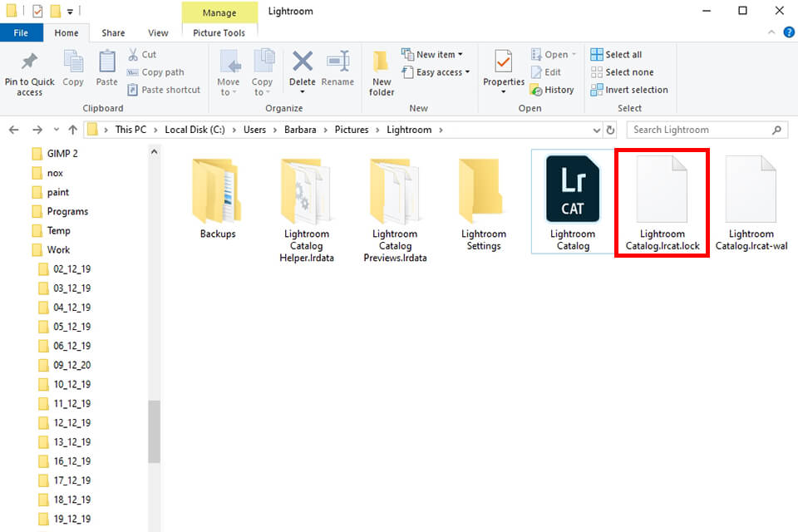Open the File menu tab
The image size is (798, 532).
[22, 33]
